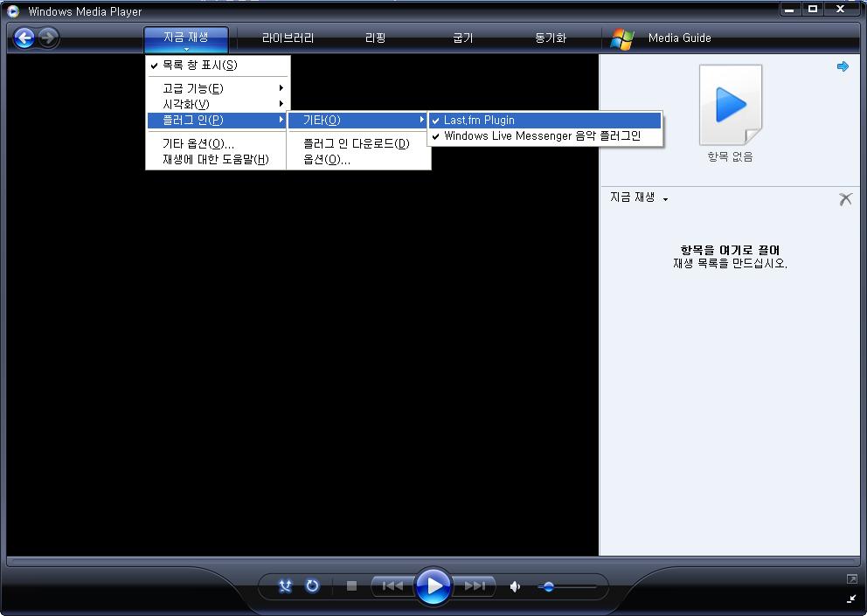Go back with the blue Back arrow
867x616 pixels.
coord(24,38)
